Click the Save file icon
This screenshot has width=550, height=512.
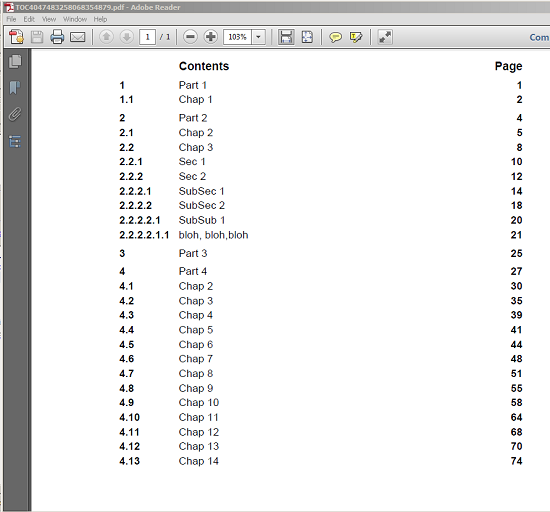click(37, 37)
